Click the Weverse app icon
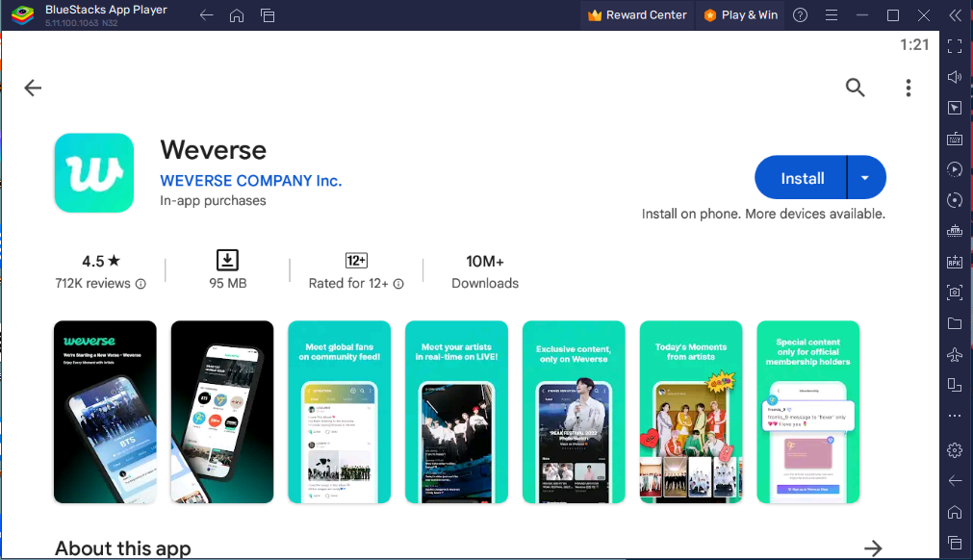The height and width of the screenshot is (560, 973). [94, 173]
